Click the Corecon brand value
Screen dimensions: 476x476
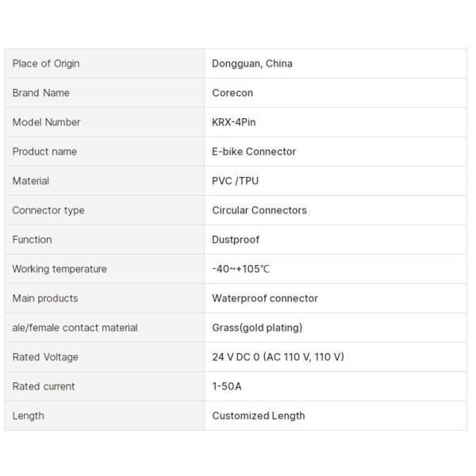tap(232, 93)
